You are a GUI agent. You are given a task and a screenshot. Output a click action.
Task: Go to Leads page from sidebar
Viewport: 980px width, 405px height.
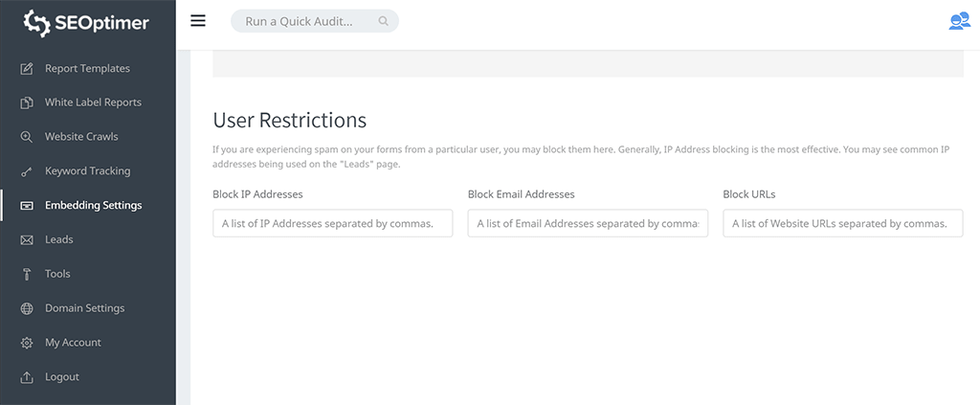click(x=59, y=239)
